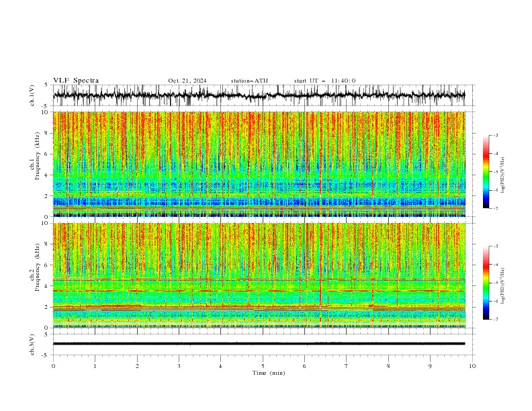Click inside the ch.1 spectrogram panel
The height and width of the screenshot is (411, 532).
[259, 164]
